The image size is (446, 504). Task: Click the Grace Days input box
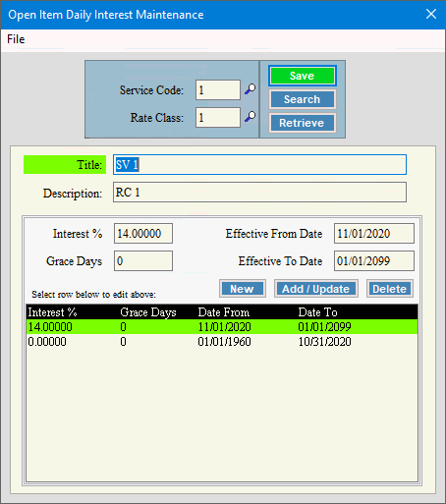(x=143, y=261)
